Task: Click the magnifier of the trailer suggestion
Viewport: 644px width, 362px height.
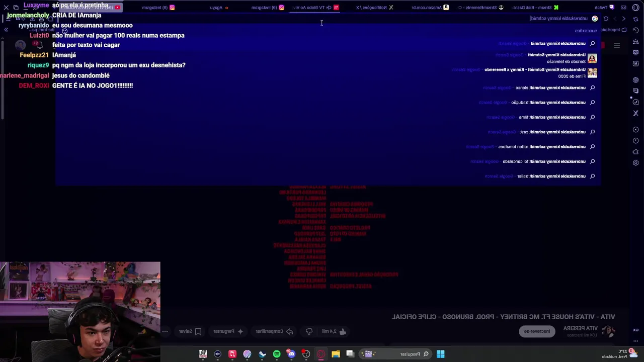Action: coord(592,176)
